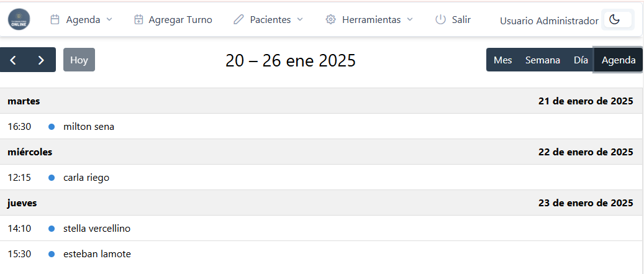This screenshot has height=274, width=644.
Task: Go to previous week with left arrow
Action: 13,60
